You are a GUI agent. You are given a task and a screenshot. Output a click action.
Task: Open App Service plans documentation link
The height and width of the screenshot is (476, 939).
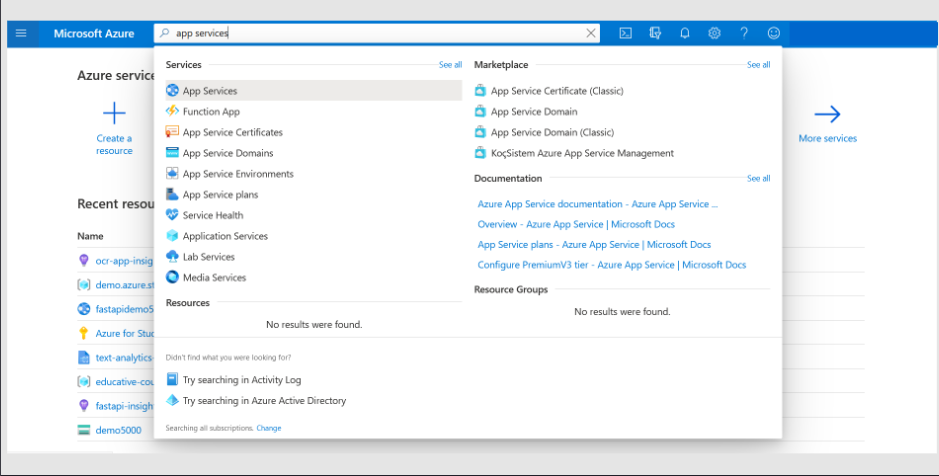594,245
